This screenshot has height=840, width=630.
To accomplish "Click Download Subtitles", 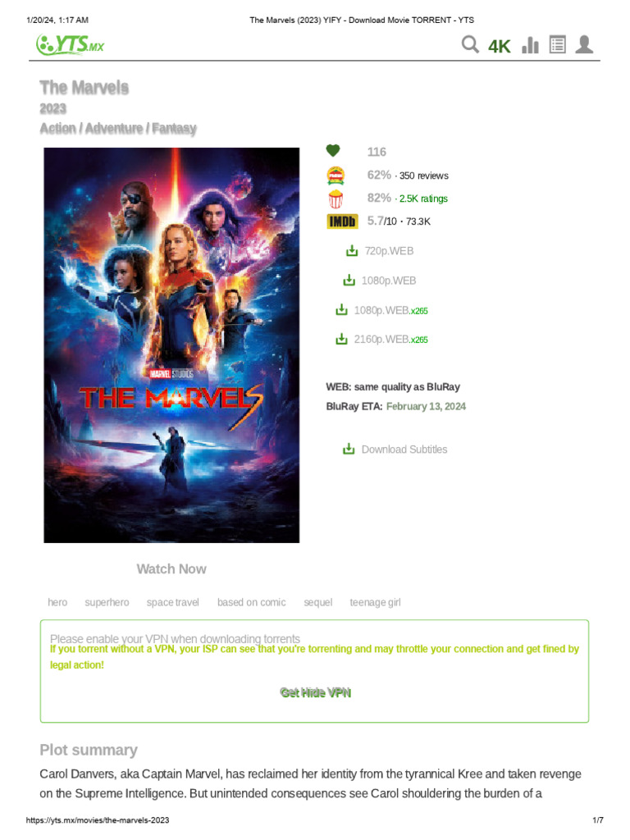I will point(395,449).
